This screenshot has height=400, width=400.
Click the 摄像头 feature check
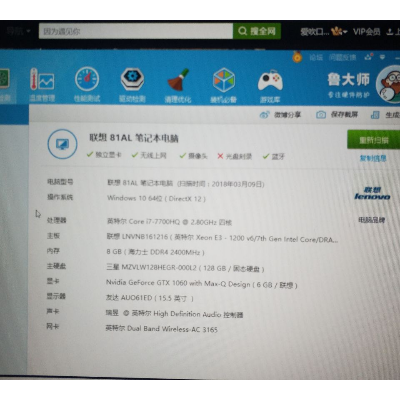click(193, 156)
